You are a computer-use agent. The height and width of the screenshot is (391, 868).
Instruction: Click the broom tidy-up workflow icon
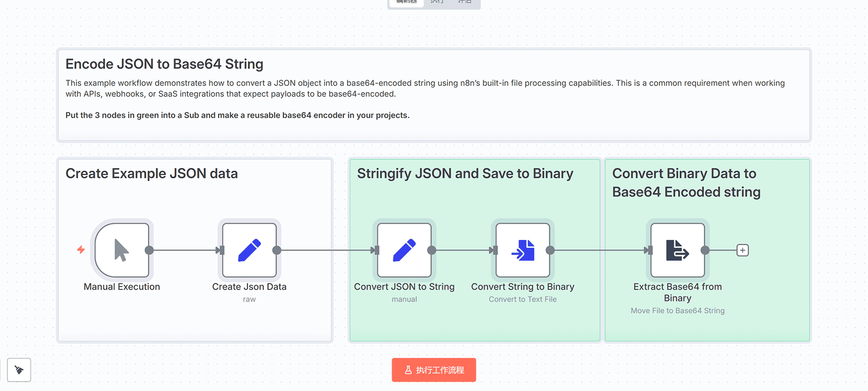point(19,370)
